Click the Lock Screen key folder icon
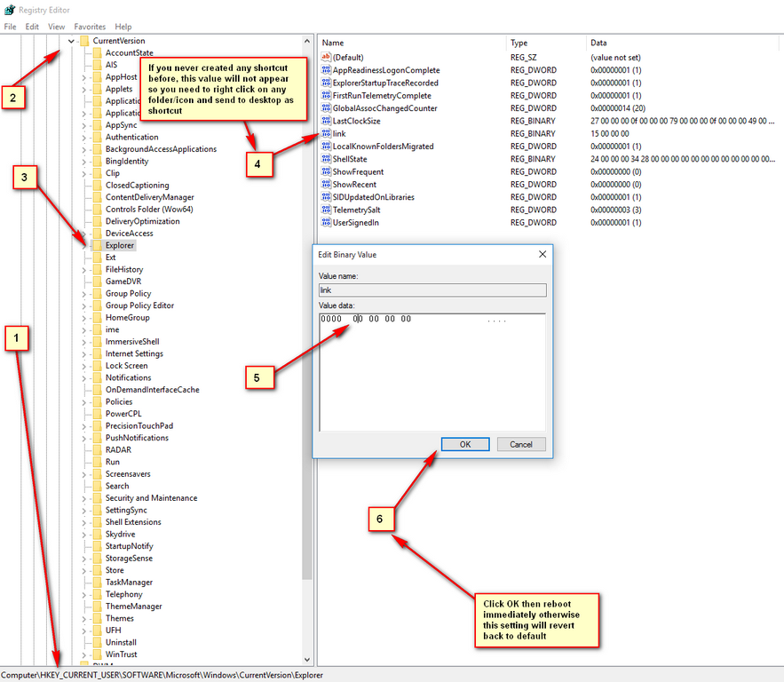 click(97, 366)
